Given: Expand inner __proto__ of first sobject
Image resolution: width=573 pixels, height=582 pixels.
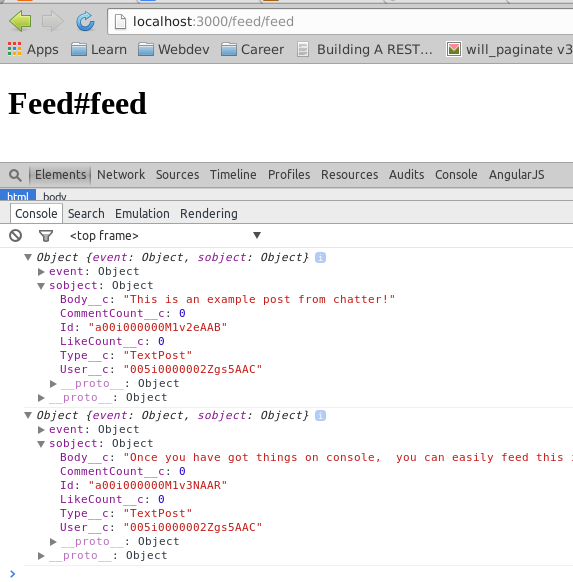Looking at the screenshot, I should point(53,383).
